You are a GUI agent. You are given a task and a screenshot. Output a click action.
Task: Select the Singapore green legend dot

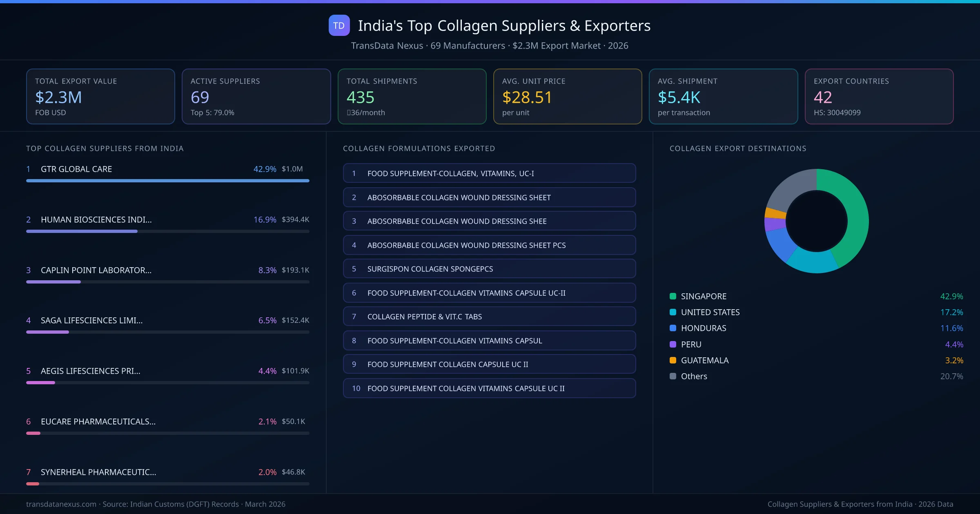coord(672,296)
